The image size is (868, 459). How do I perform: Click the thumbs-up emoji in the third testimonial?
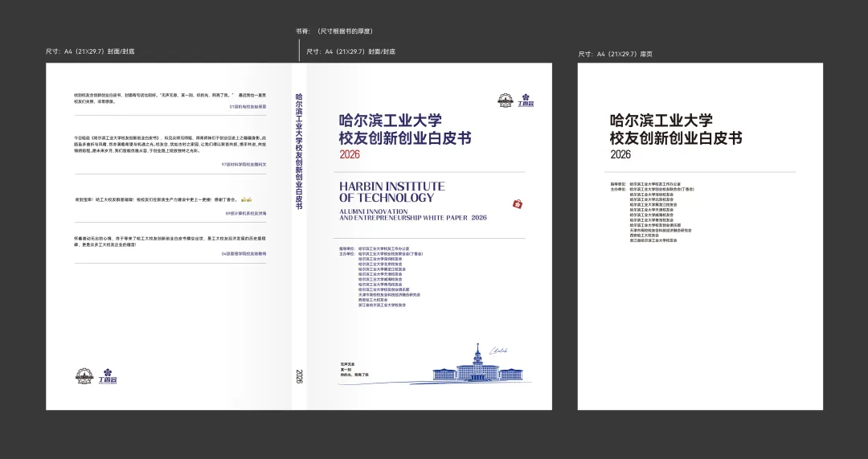(x=247, y=199)
